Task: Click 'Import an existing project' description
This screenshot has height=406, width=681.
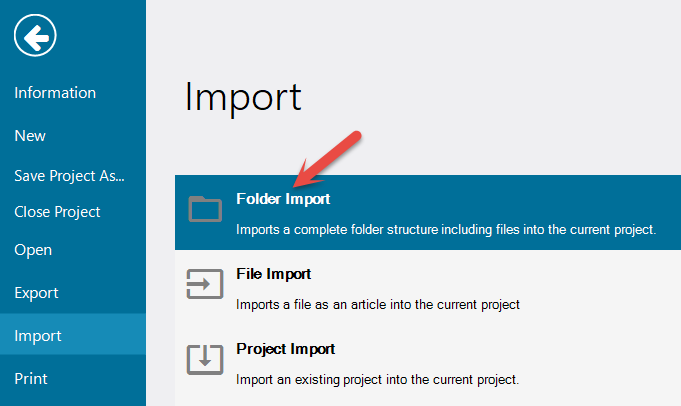Action: (377, 380)
